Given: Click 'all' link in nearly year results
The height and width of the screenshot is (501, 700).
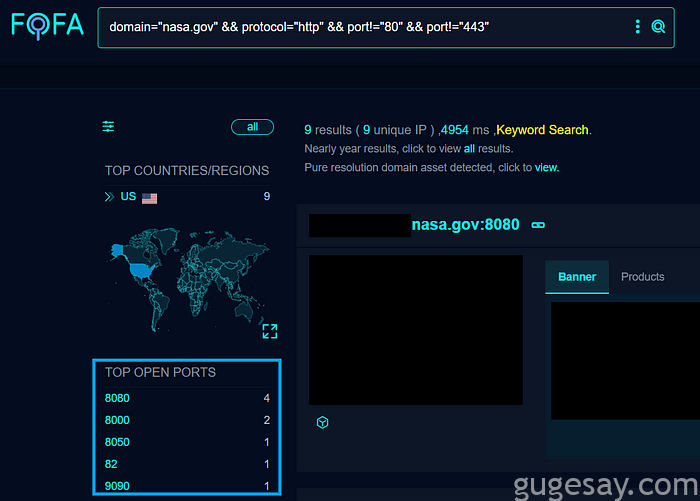Looking at the screenshot, I should [469, 149].
